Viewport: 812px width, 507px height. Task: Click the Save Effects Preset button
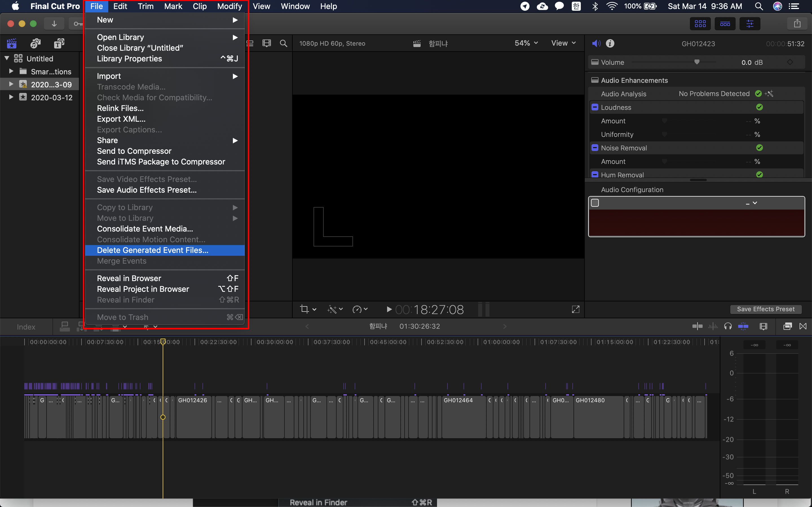click(x=765, y=309)
